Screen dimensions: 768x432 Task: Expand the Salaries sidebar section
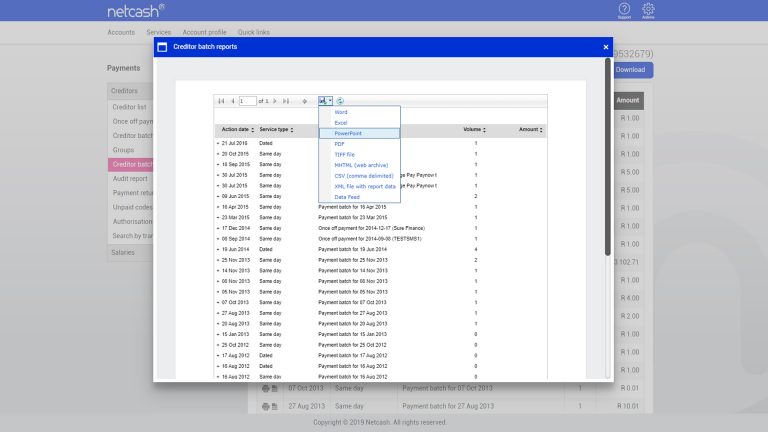tap(130, 253)
